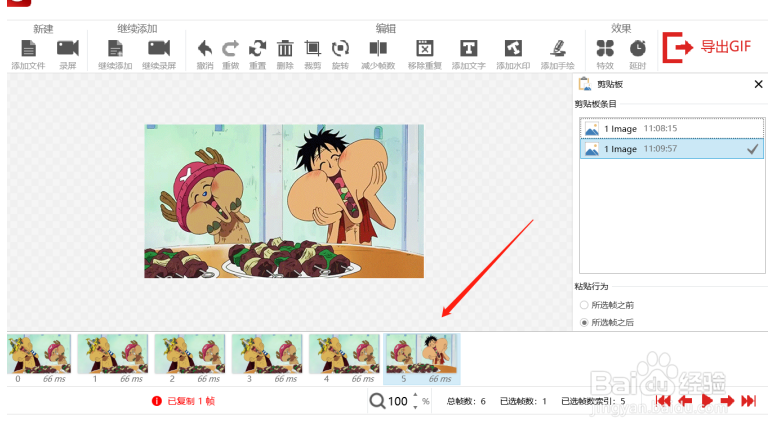Open the 添加水印 watermark tool
Screen dimensions: 769x434
tap(513, 49)
